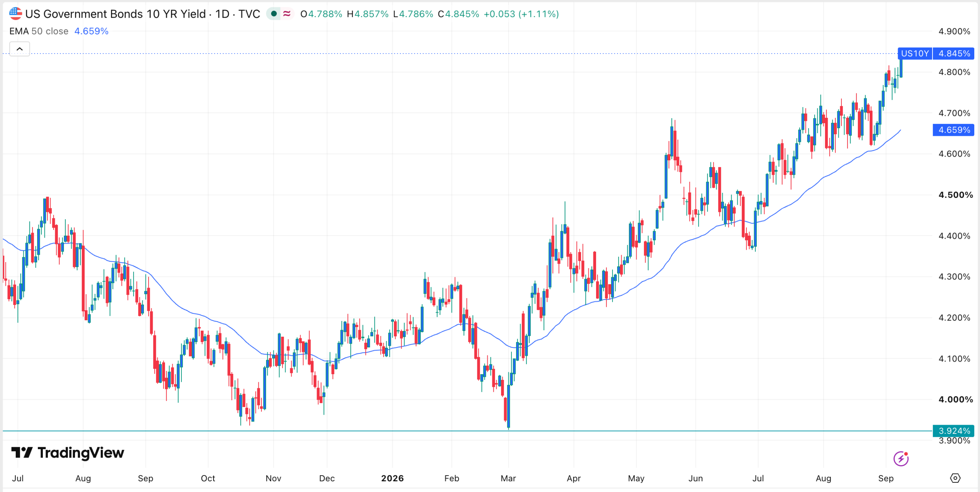Click the 3.900% price scale label
The image size is (980, 492).
(x=954, y=441)
